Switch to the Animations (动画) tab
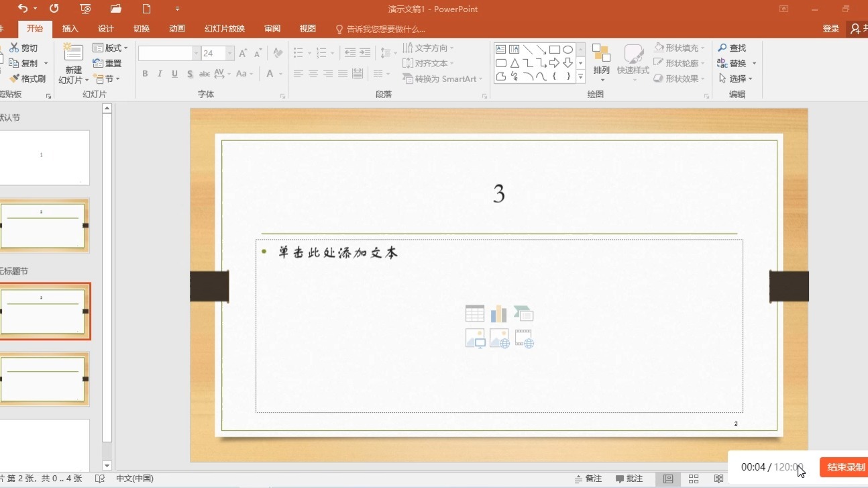 coord(177,29)
